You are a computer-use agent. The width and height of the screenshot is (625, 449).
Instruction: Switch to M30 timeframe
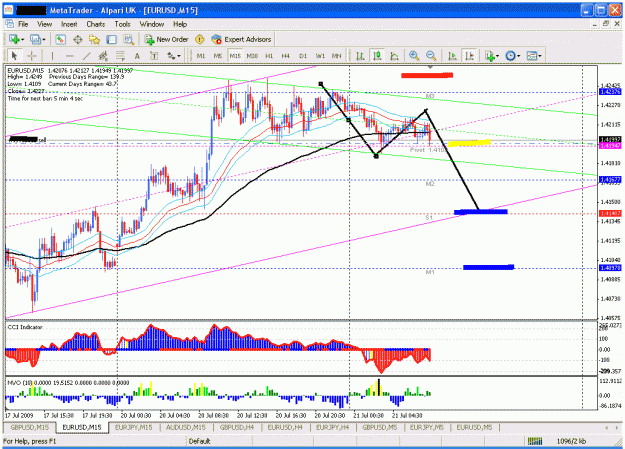click(252, 56)
